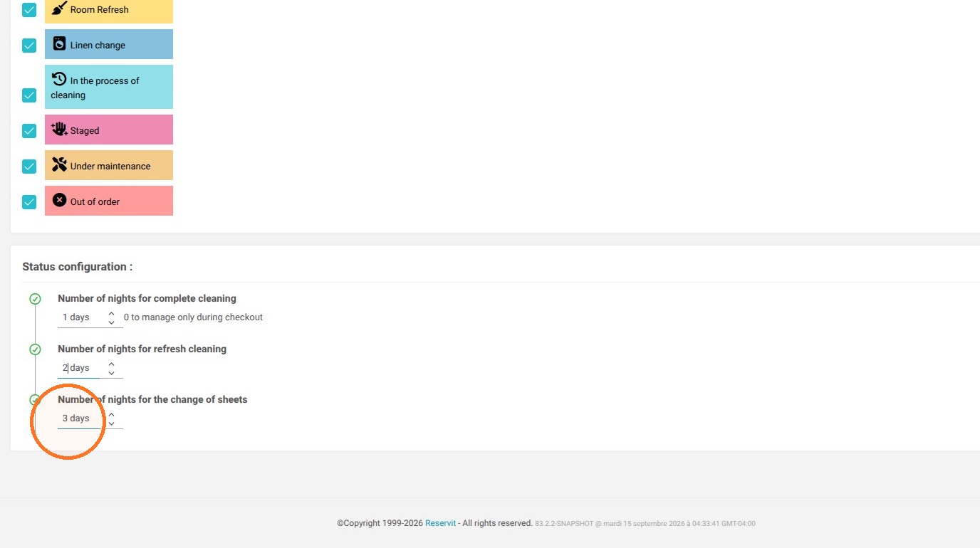Click the "Number of nights for refresh cleaning" label

point(142,349)
